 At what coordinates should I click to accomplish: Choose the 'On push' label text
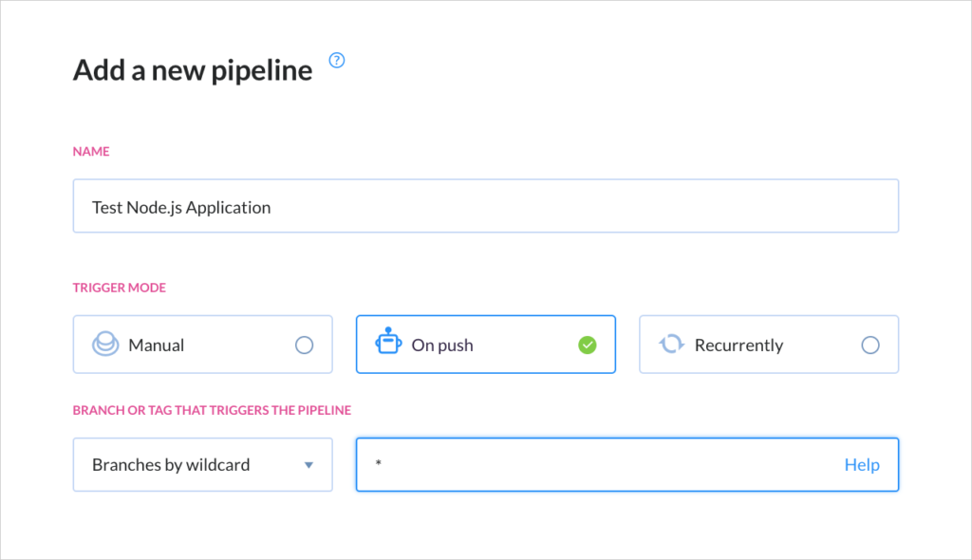(x=442, y=345)
